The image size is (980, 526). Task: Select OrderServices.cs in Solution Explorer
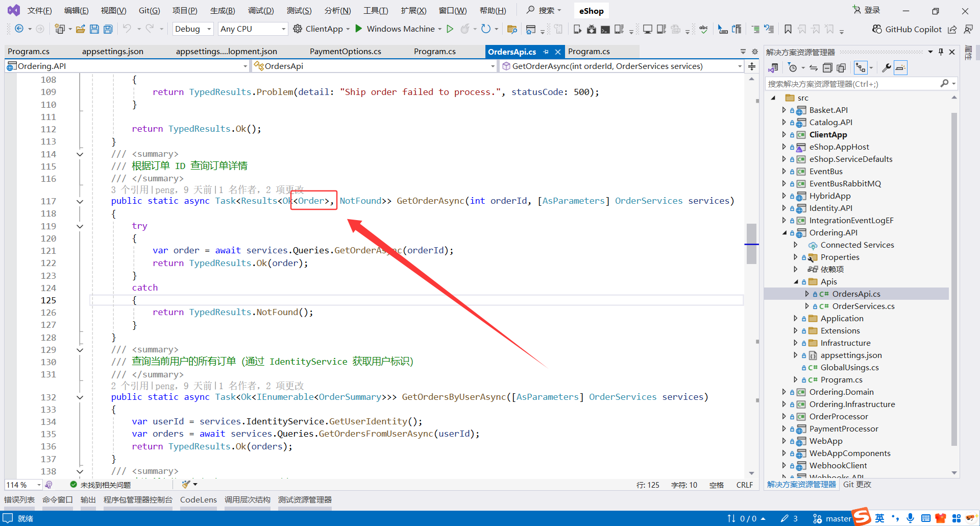pyautogui.click(x=863, y=306)
